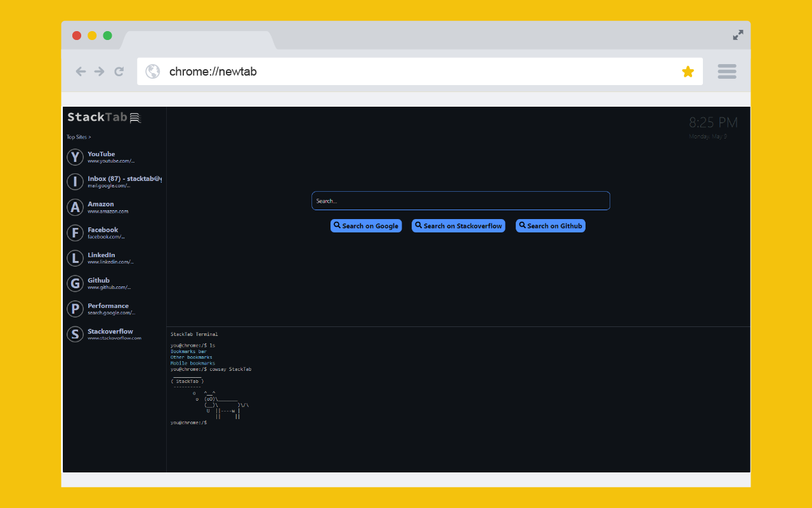812x508 pixels.
Task: Expand the Top Sites section
Action: coord(79,137)
